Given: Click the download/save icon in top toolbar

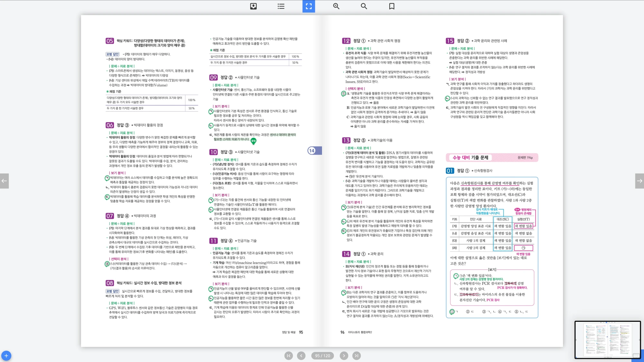Looking at the screenshot, I should coord(253,6).
